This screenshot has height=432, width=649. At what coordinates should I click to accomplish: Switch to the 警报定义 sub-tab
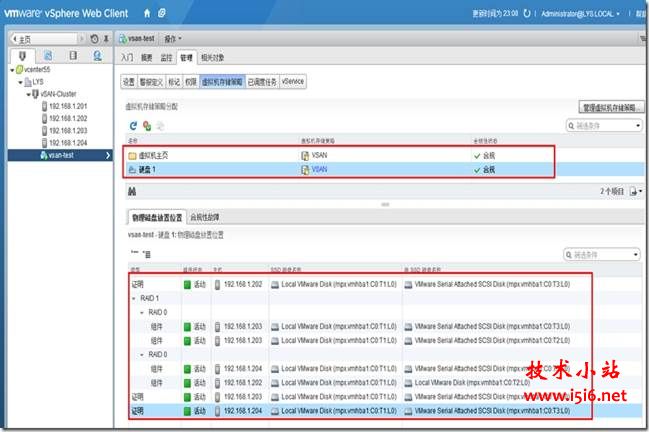151,82
